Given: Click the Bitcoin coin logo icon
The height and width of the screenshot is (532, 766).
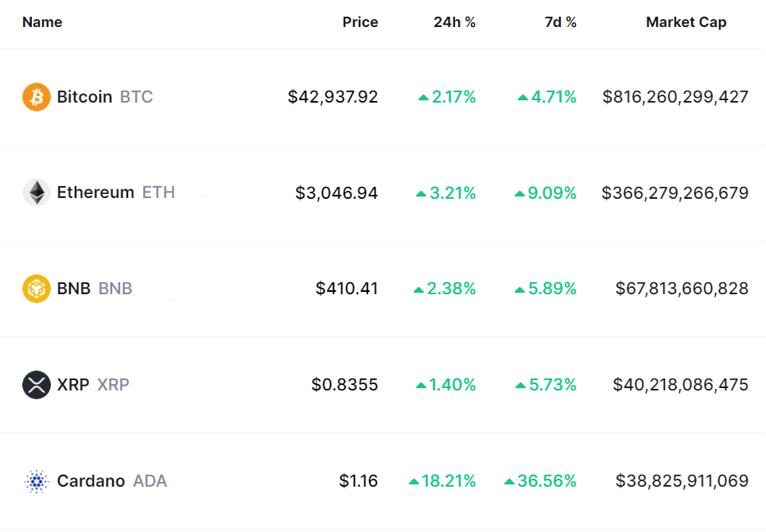Looking at the screenshot, I should 37,97.
